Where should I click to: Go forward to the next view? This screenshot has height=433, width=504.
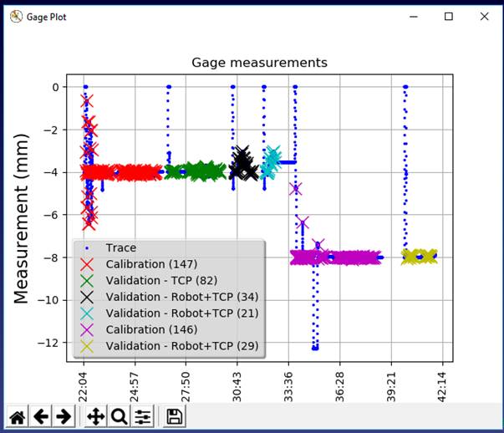[64, 416]
